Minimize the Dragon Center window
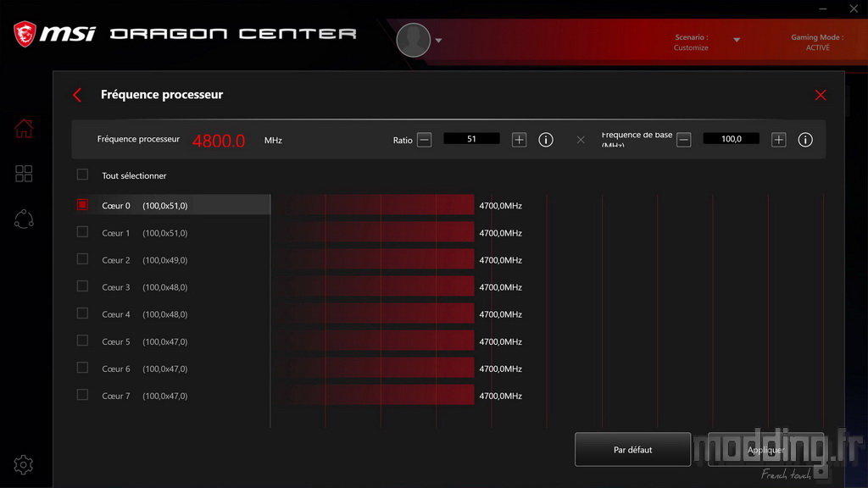 coord(823,8)
